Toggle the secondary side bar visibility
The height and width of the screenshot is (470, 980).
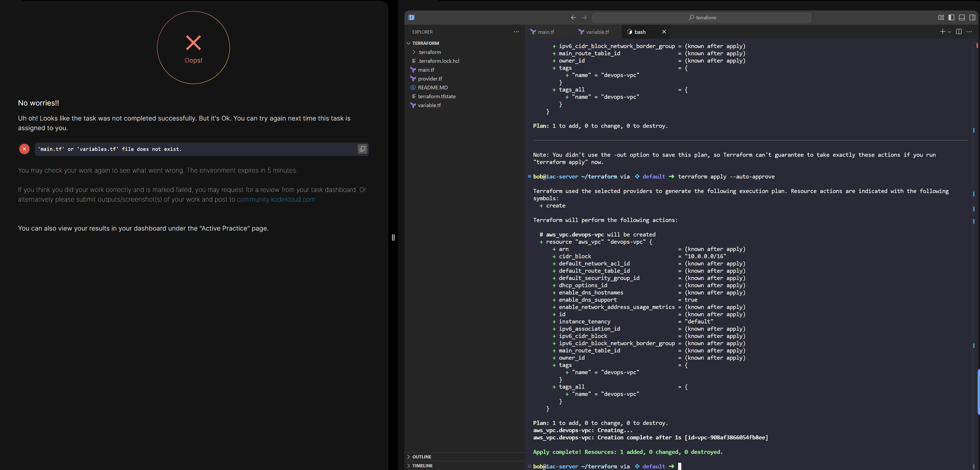click(972, 17)
